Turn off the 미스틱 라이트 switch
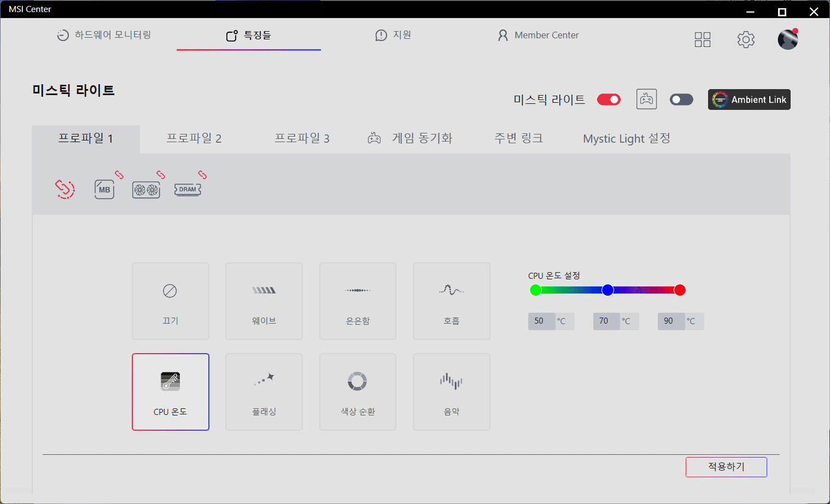The image size is (830, 504). [609, 99]
